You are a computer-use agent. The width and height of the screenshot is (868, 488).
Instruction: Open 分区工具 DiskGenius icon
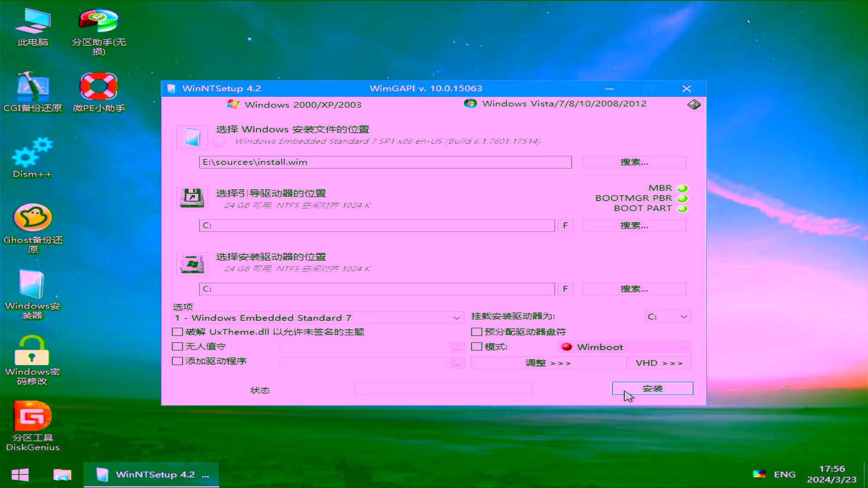pyautogui.click(x=33, y=426)
